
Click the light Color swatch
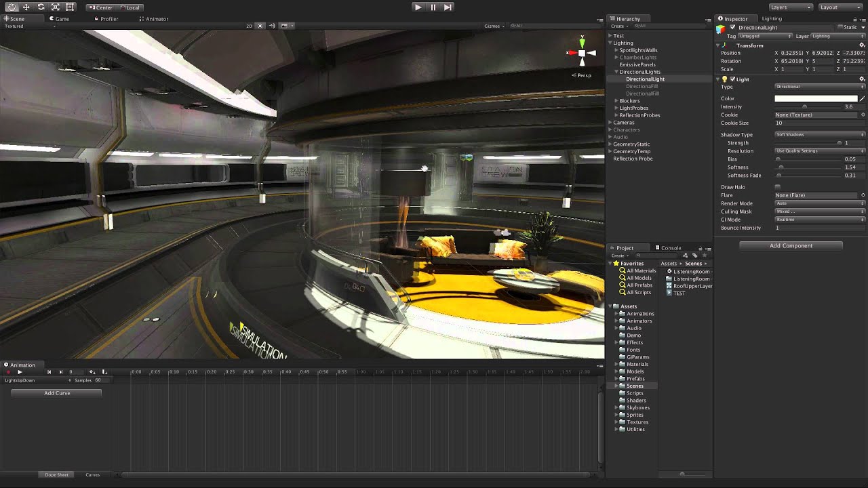[816, 98]
